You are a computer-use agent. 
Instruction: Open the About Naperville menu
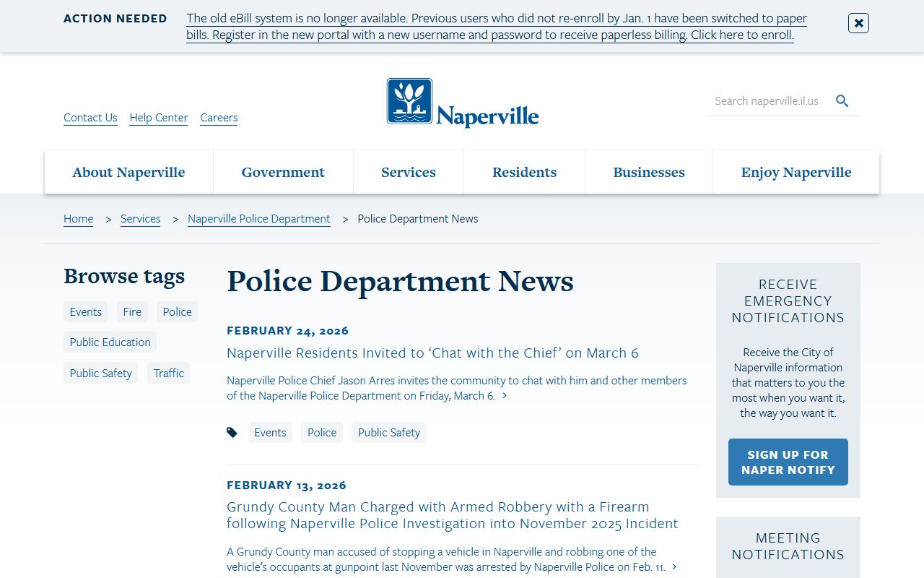coord(128,172)
